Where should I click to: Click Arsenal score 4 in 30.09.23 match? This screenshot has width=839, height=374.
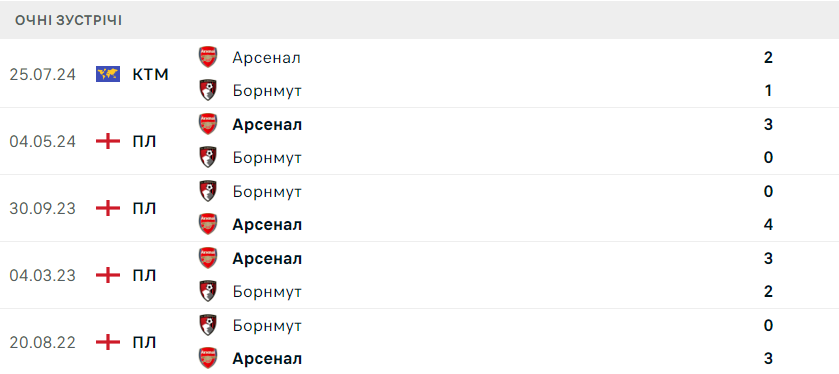(768, 224)
